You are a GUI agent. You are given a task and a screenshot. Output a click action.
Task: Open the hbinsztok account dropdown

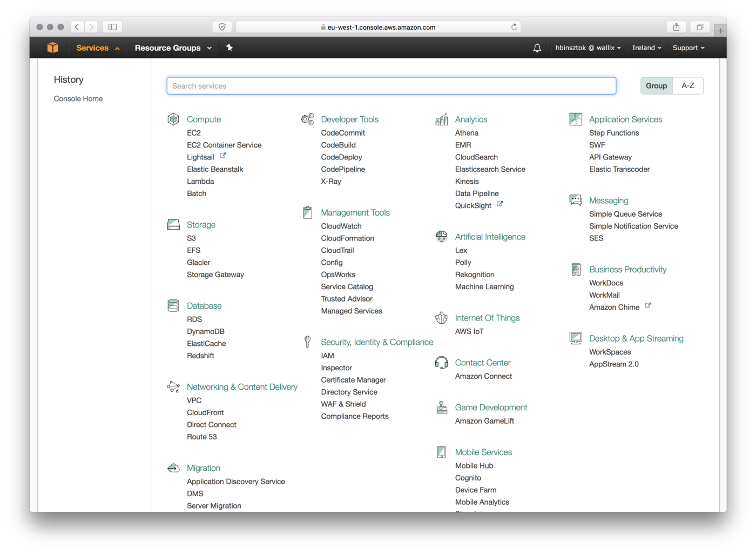(x=588, y=48)
